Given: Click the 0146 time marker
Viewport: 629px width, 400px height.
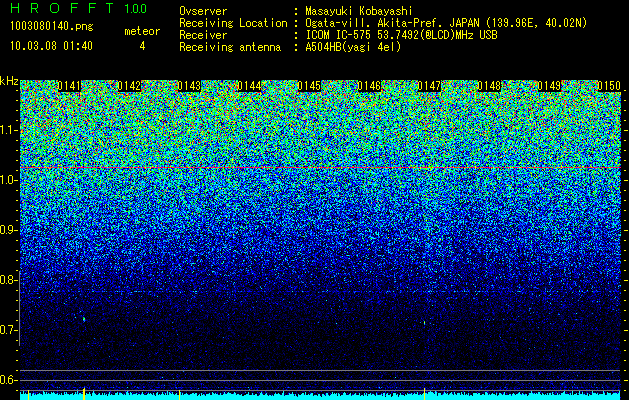Looking at the screenshot, I should point(369,86).
